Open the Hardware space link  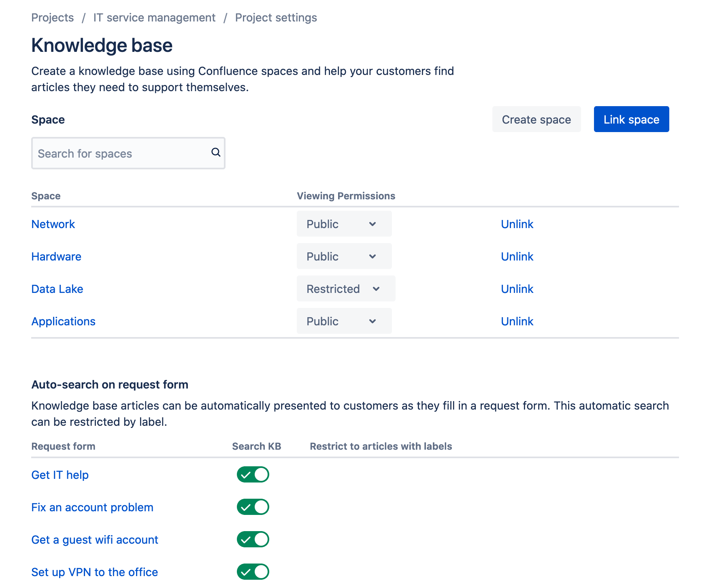(x=56, y=256)
